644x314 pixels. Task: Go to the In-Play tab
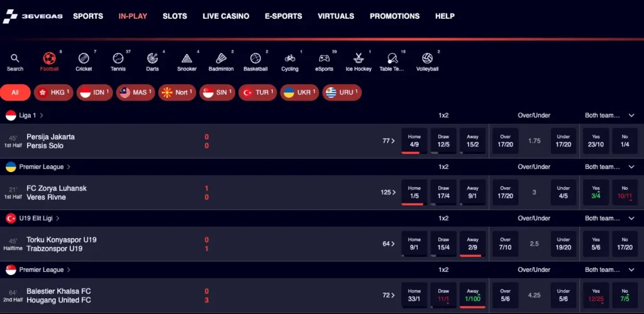point(133,16)
